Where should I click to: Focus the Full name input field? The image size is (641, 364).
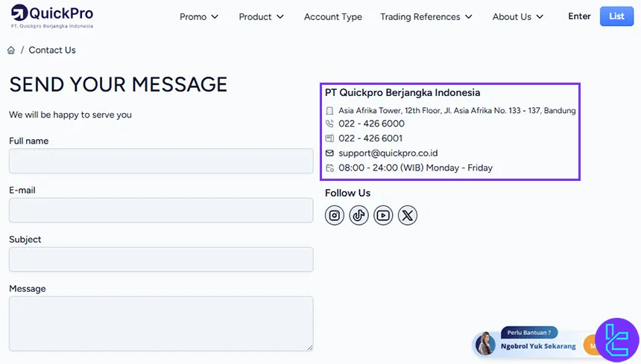tap(161, 161)
